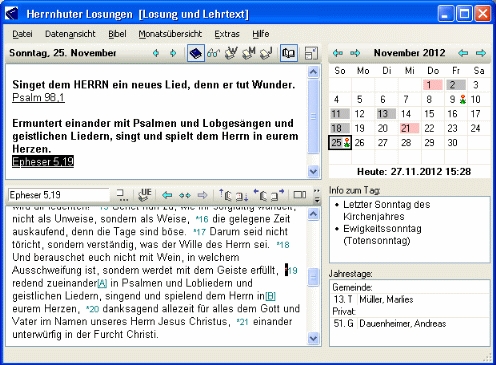
Task: Show next month in calendar
Action: [x=481, y=53]
